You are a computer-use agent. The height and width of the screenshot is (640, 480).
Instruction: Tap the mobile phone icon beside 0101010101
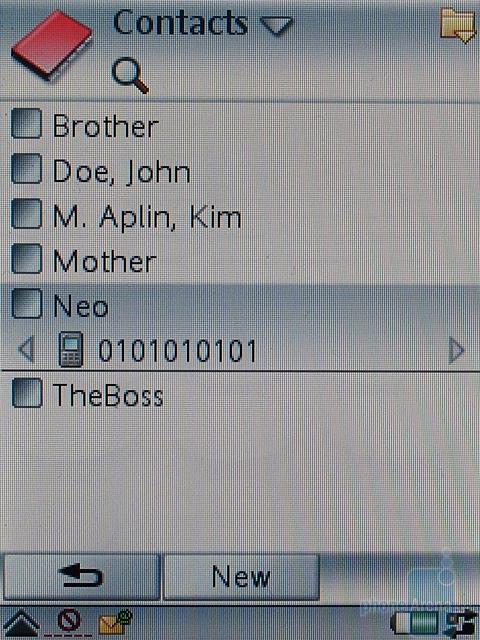click(x=71, y=349)
